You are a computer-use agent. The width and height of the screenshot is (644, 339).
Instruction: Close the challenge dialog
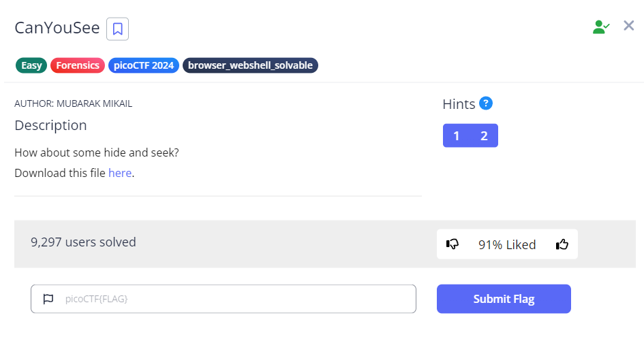coord(629,27)
